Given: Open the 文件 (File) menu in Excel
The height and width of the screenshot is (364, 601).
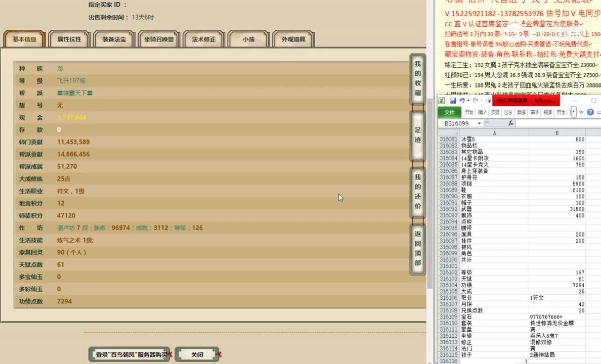Looking at the screenshot, I should tap(449, 112).
